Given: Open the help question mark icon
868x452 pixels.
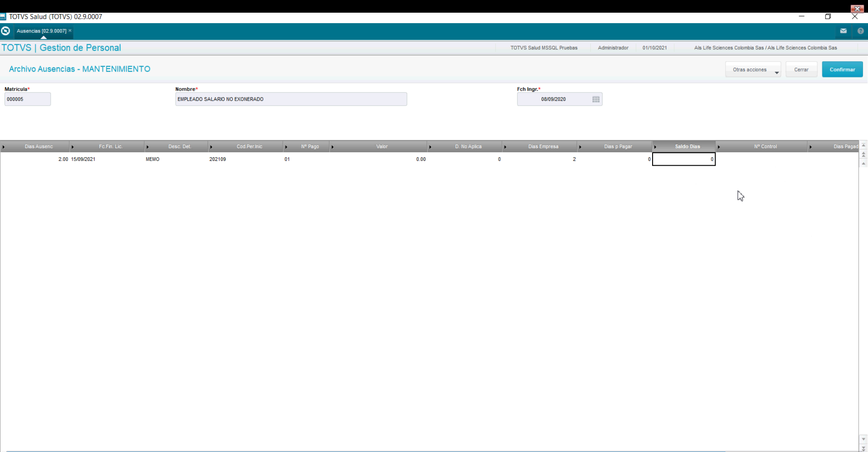Looking at the screenshot, I should 860,31.
